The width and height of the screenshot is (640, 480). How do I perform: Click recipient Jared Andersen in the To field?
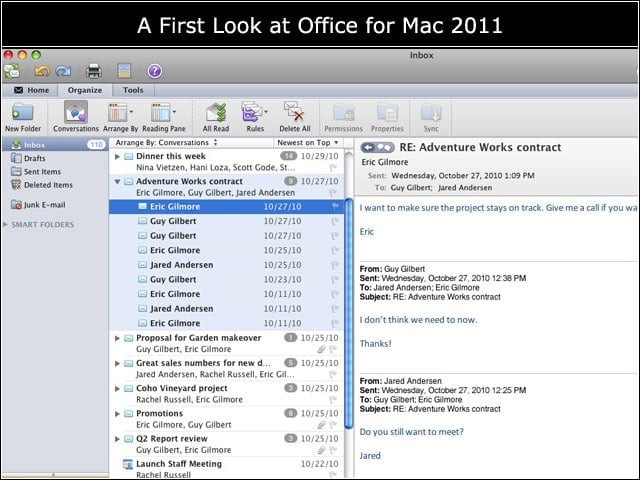click(x=465, y=188)
